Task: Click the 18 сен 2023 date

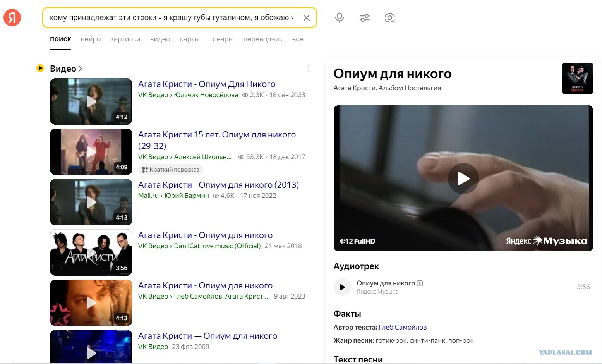Action: pos(287,95)
